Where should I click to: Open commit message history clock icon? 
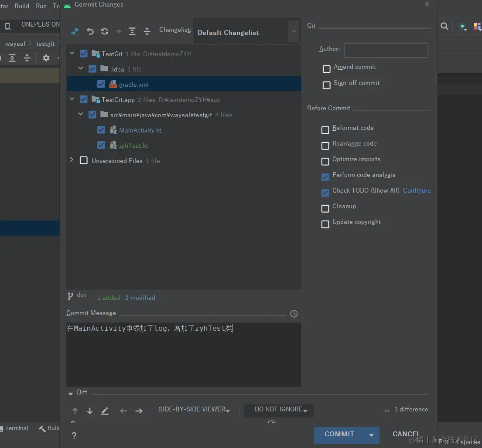[x=294, y=314]
